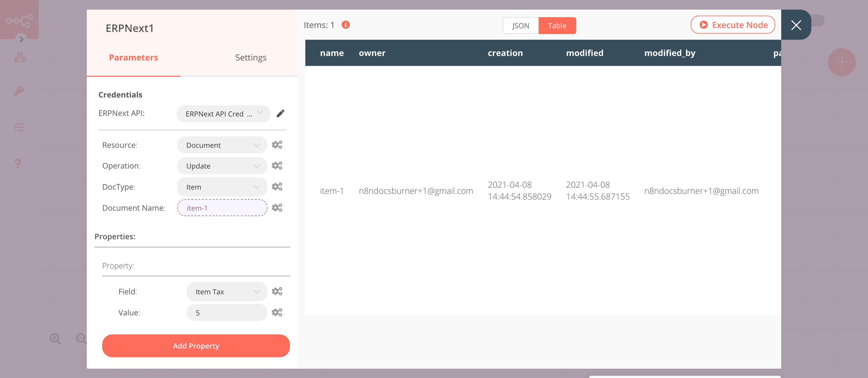This screenshot has width=868, height=378.
Task: Toggle settings gear icon next to Item Tax
Action: 277,291
